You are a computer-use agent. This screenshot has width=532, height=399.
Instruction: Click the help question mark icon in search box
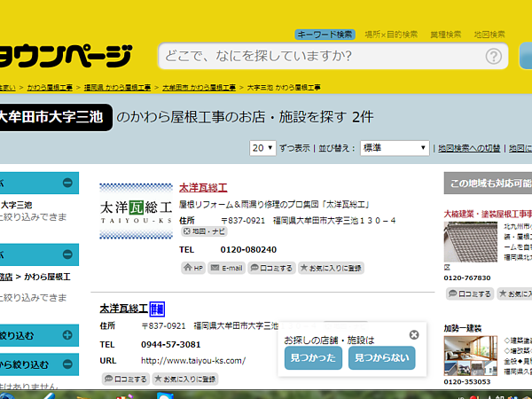point(493,56)
